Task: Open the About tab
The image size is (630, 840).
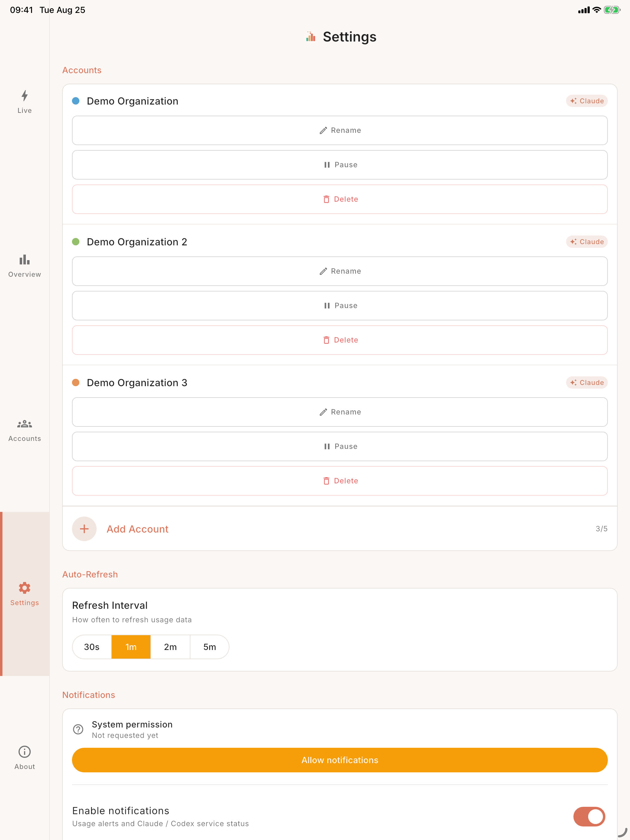Action: pos(25,758)
